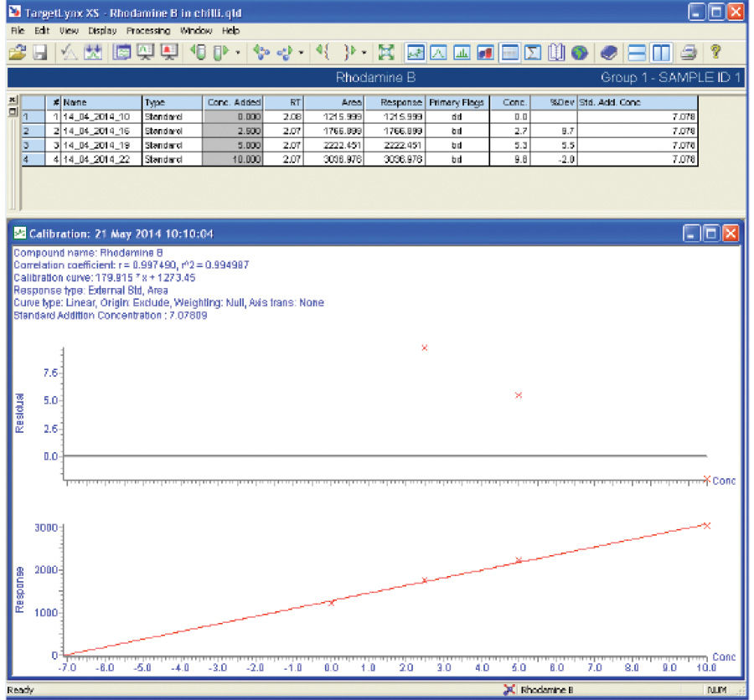Click the area value 1215.999
The height and width of the screenshot is (700, 754).
click(342, 117)
